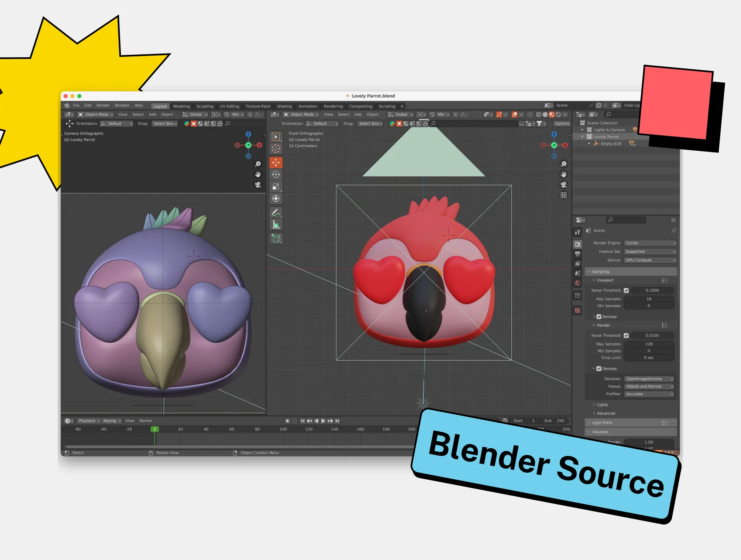Toggle Viewport Noise Threshold checkbox
This screenshot has width=741, height=560.
(626, 290)
